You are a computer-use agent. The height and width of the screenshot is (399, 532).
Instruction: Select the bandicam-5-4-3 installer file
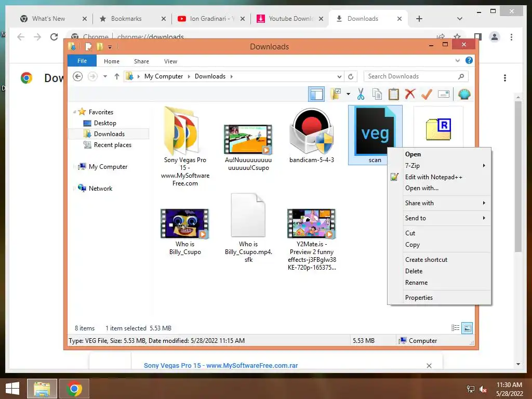click(312, 136)
